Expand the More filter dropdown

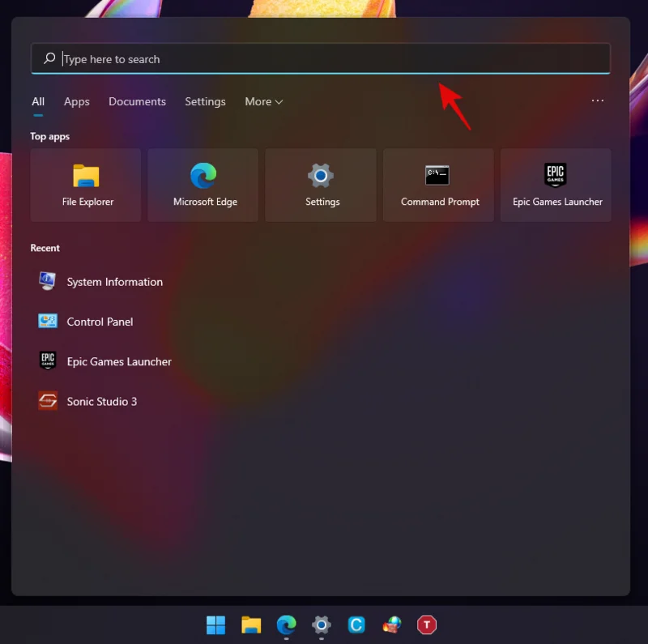(x=263, y=101)
